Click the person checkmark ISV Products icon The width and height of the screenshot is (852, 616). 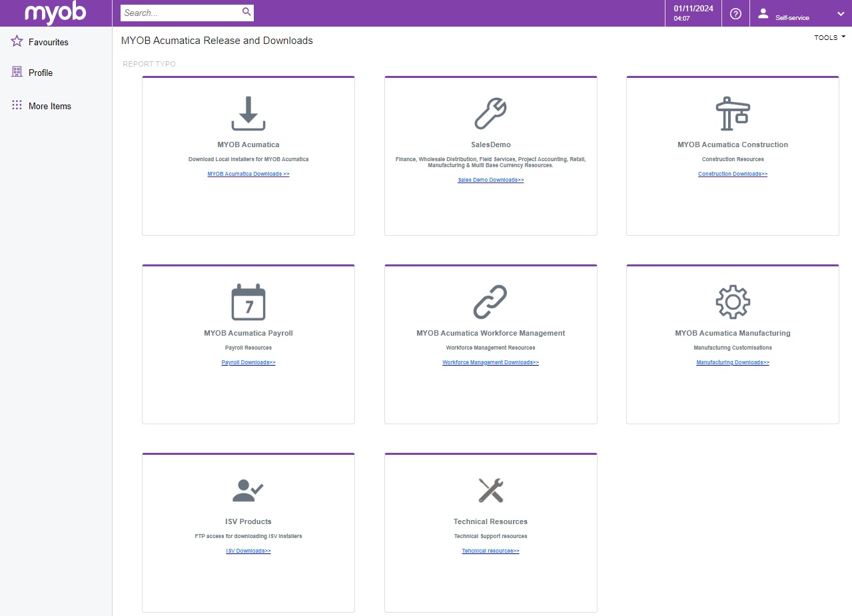248,491
